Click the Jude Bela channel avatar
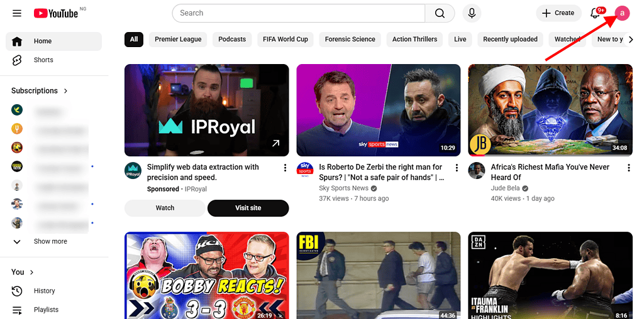644x319 pixels. point(477,171)
